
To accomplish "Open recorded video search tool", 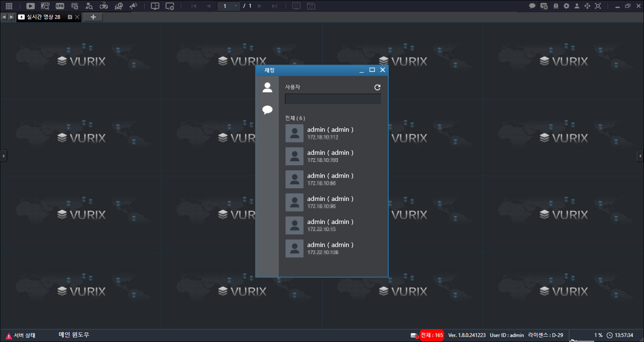I will [x=45, y=6].
